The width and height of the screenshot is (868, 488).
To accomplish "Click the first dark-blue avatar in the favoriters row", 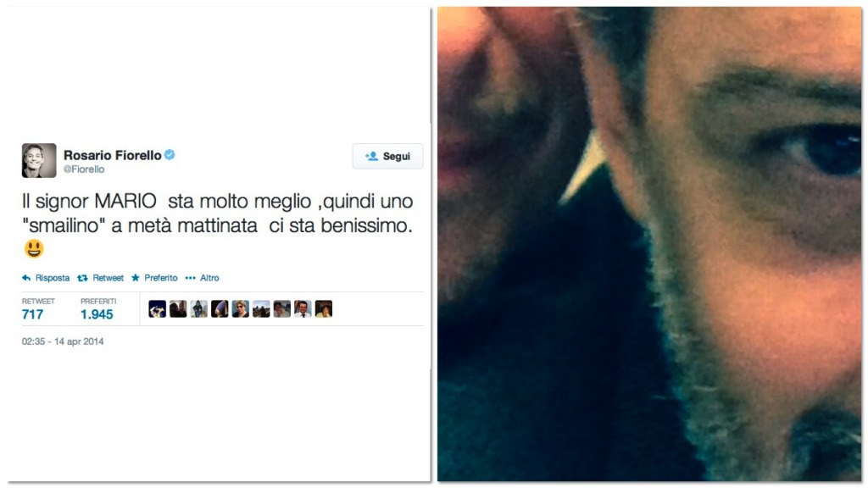I will click(x=157, y=308).
